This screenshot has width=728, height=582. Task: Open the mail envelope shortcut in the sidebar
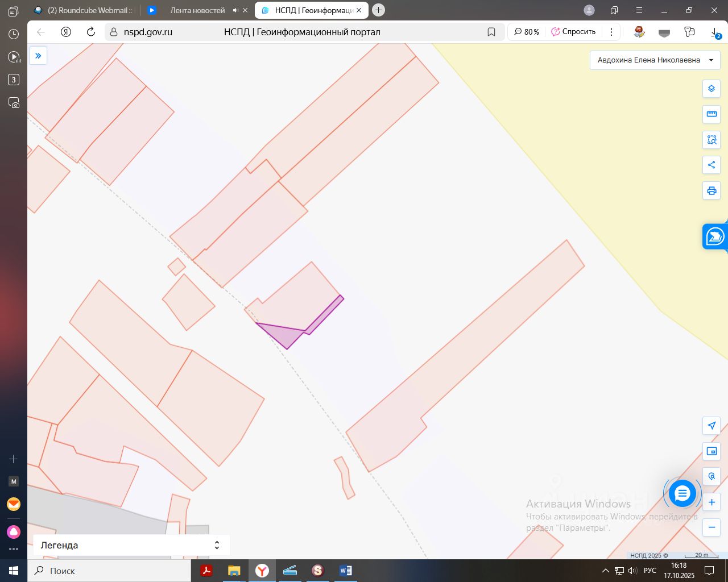[x=14, y=504]
